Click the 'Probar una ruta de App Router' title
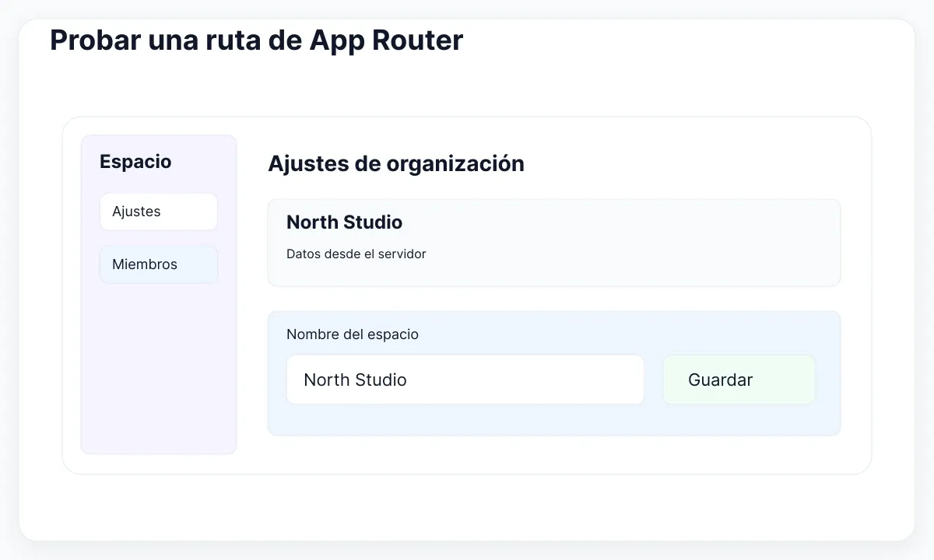 257,40
